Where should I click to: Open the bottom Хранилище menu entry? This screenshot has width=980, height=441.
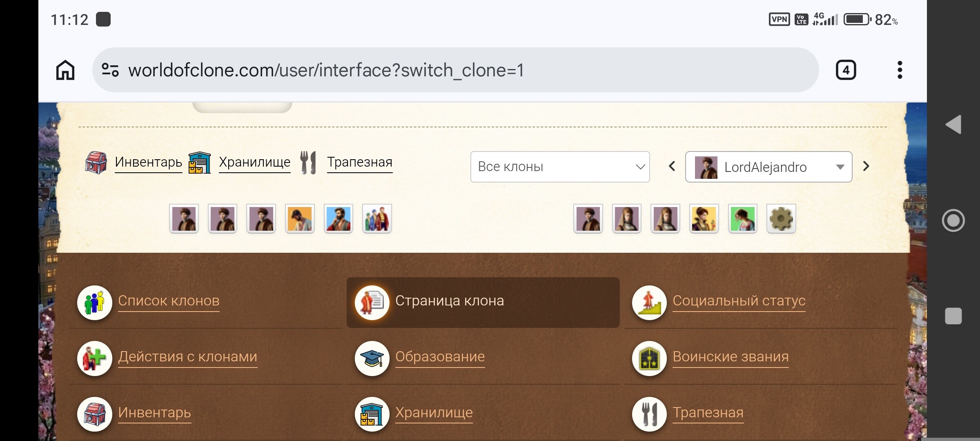(x=434, y=412)
